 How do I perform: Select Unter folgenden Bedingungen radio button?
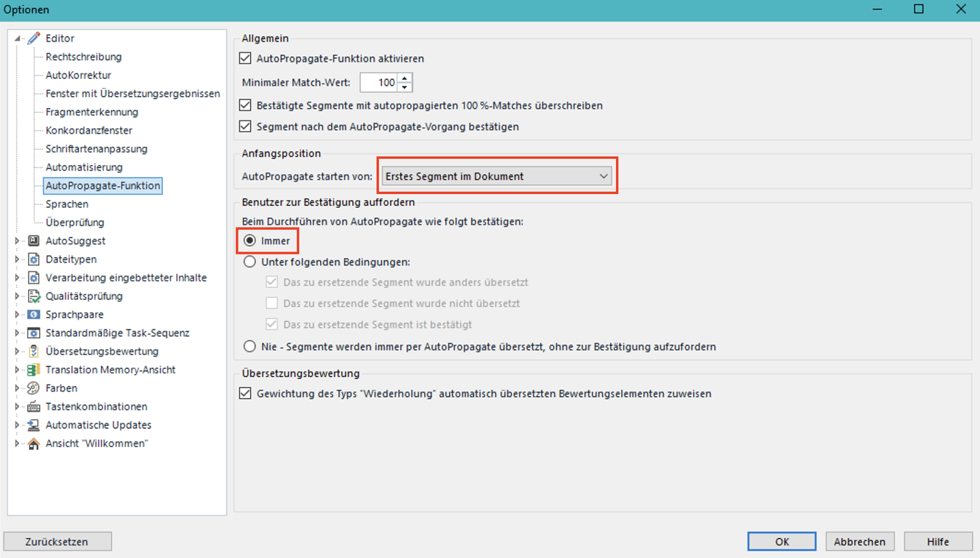[250, 262]
